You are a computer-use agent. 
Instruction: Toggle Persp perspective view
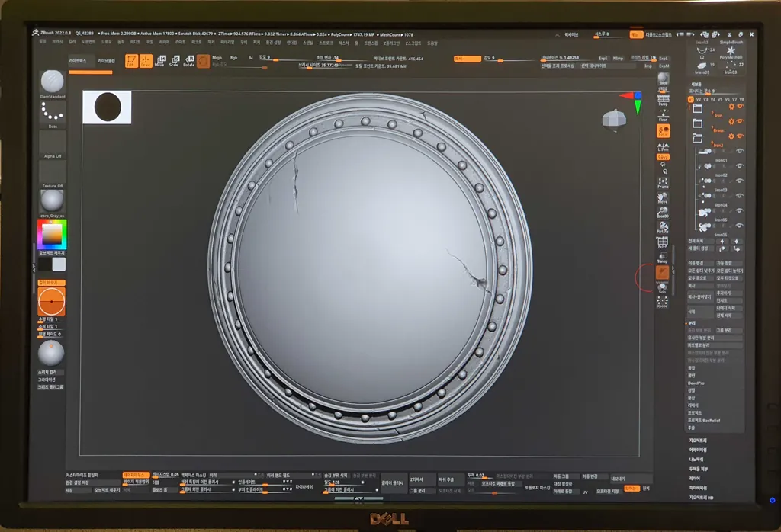click(x=663, y=100)
